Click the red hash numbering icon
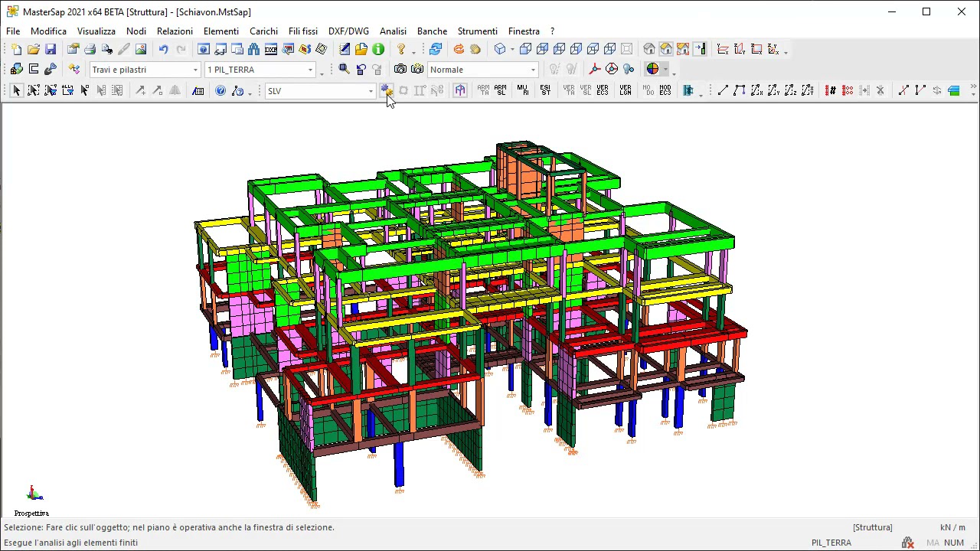The height and width of the screenshot is (551, 980). click(x=831, y=90)
